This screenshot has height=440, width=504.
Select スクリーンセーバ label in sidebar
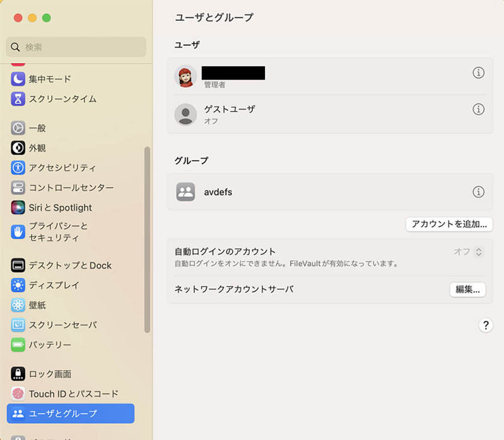(63, 325)
